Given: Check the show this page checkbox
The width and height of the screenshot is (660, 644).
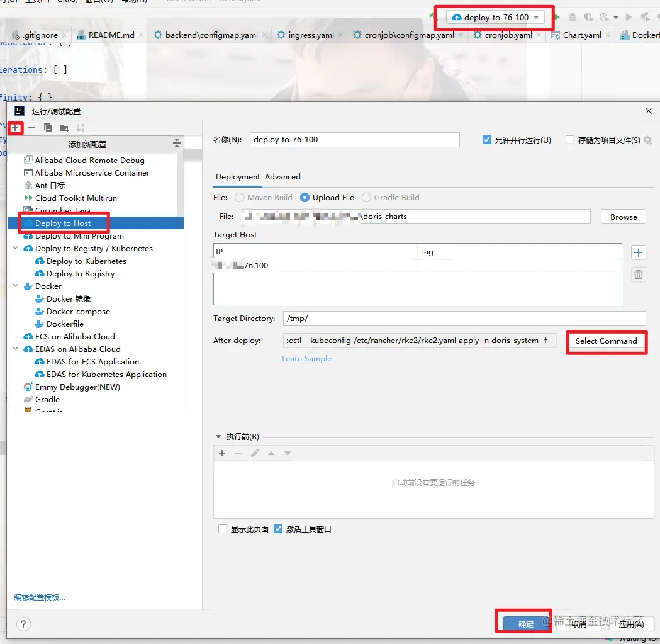Looking at the screenshot, I should pyautogui.click(x=223, y=529).
